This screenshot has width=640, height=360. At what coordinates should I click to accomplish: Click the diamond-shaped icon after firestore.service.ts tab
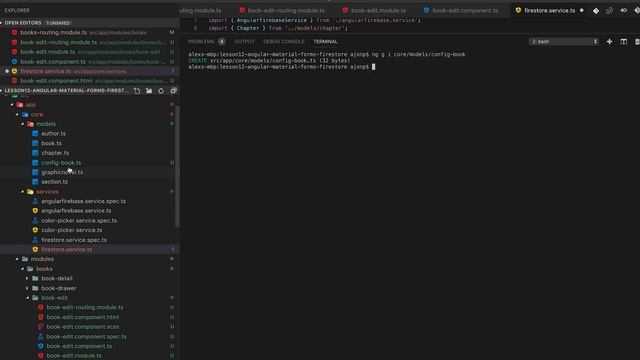tap(596, 11)
